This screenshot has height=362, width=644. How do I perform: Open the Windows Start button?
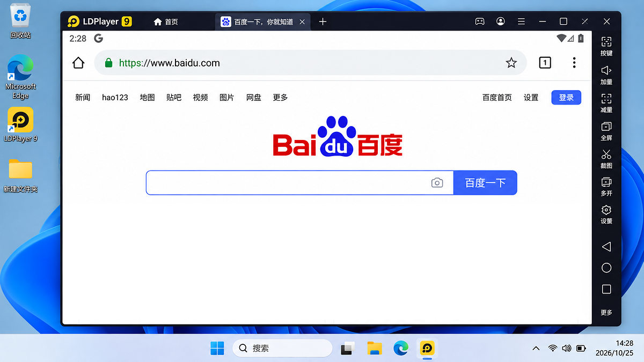tap(217, 348)
